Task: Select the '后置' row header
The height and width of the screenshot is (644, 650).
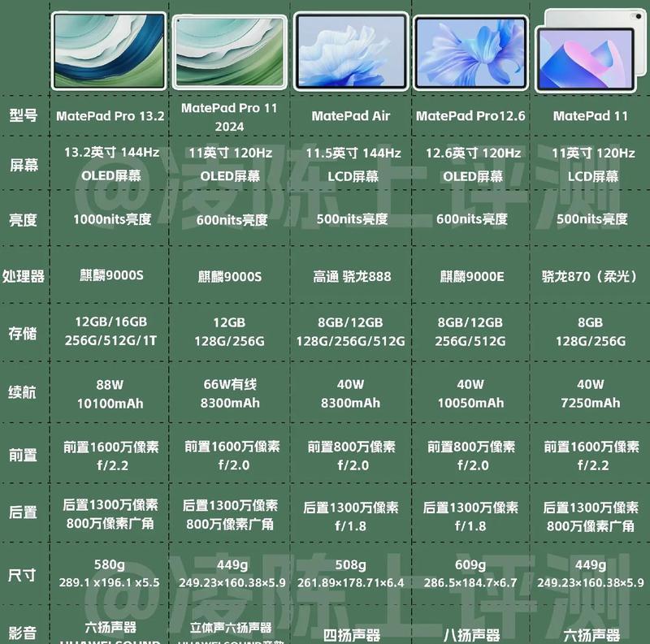Action: point(23,512)
